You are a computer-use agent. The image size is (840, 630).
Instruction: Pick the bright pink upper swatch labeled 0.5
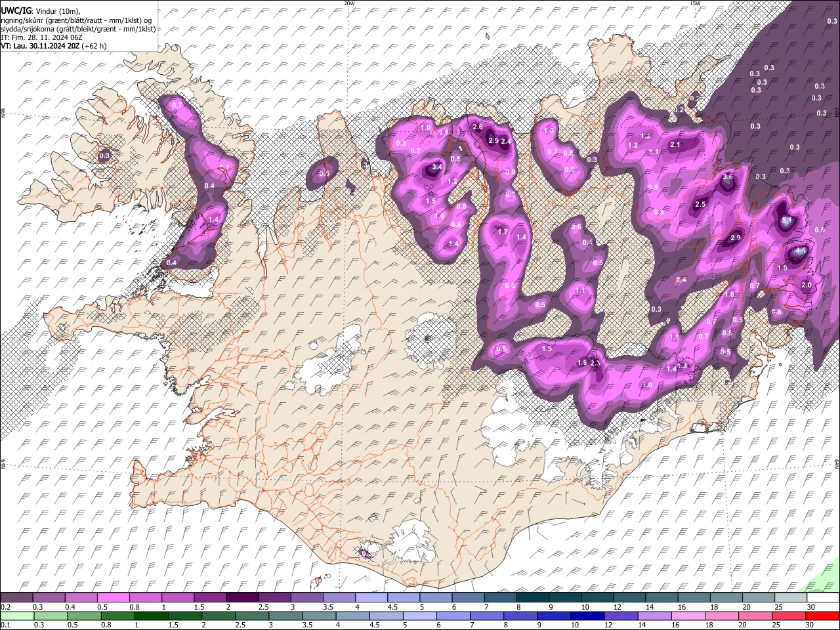click(x=113, y=598)
